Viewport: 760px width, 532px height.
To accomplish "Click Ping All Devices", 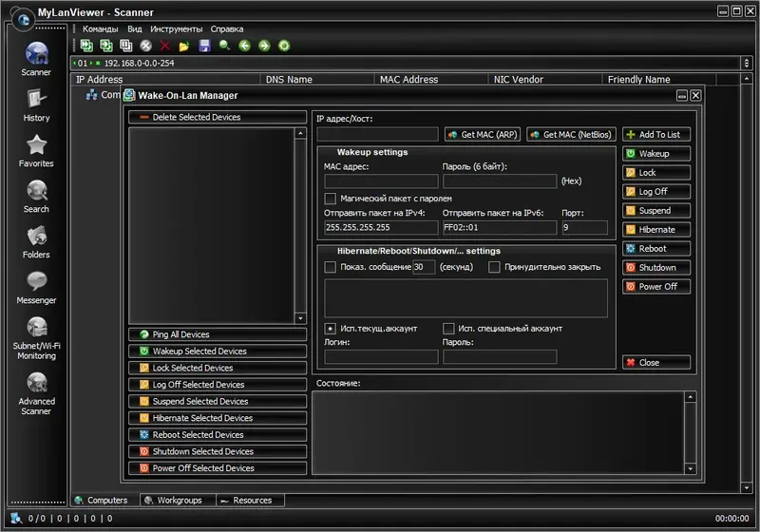I will click(x=218, y=334).
